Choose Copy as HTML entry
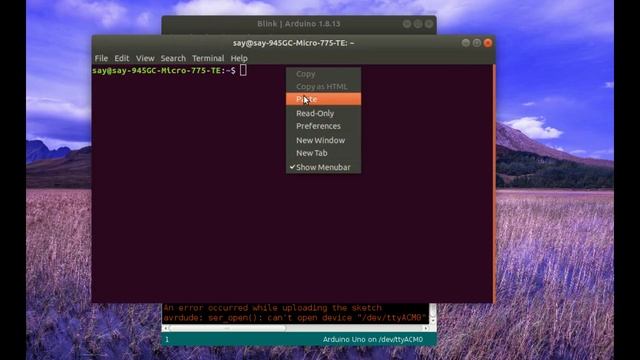This screenshot has height=360, width=640. [x=323, y=87]
